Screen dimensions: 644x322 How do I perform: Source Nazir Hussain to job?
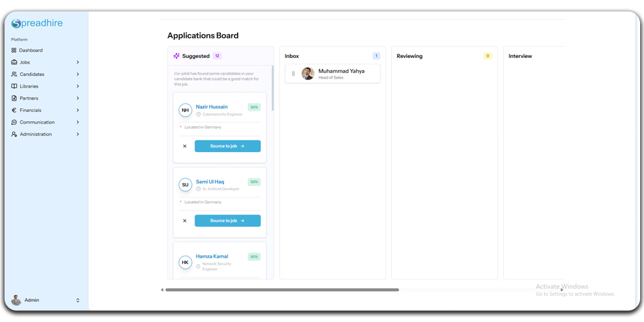click(227, 146)
